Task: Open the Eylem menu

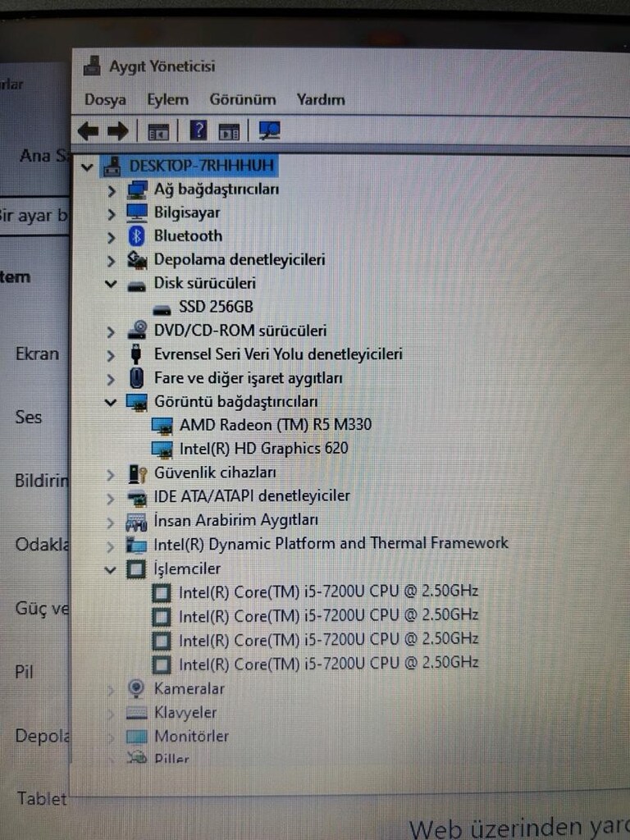Action: (167, 99)
